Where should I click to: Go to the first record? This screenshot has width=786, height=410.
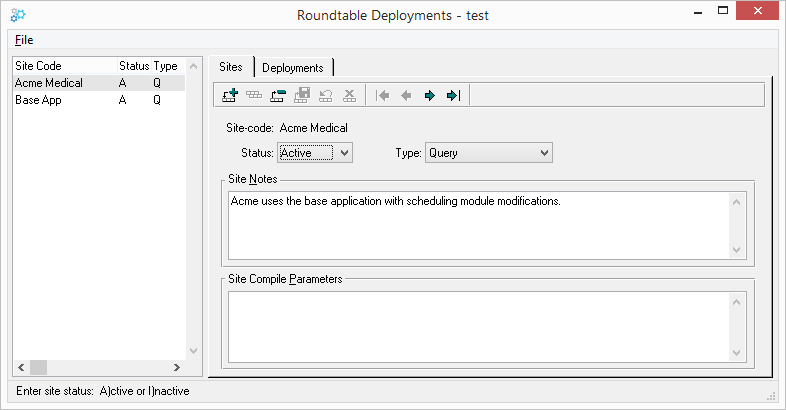pyautogui.click(x=382, y=95)
